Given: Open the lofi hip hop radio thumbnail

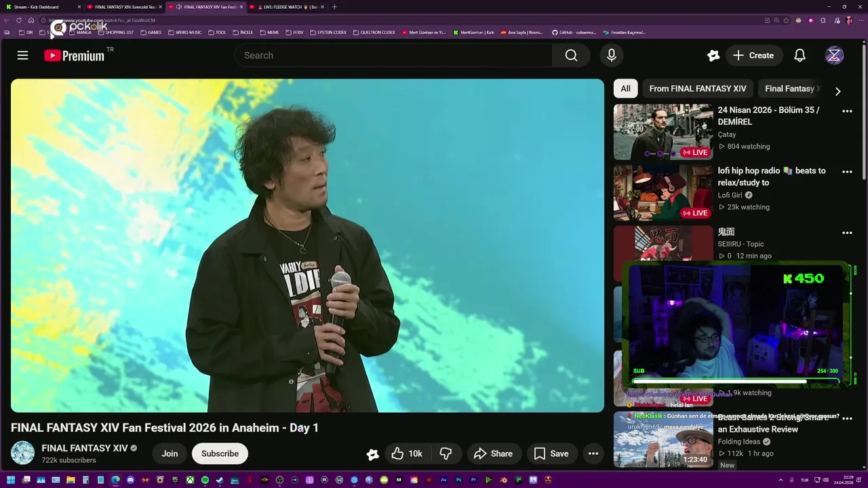Looking at the screenshot, I should coord(663,192).
